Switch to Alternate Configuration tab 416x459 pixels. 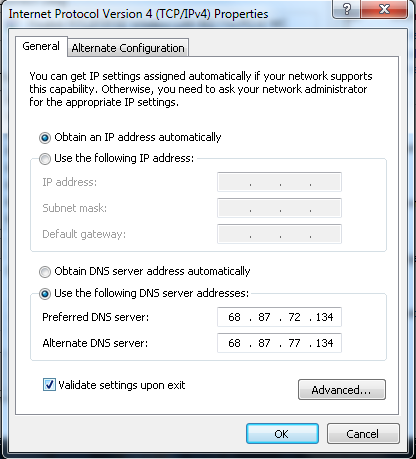128,48
